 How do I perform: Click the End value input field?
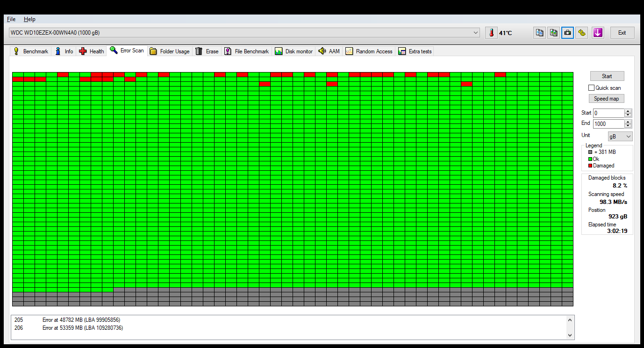point(608,124)
